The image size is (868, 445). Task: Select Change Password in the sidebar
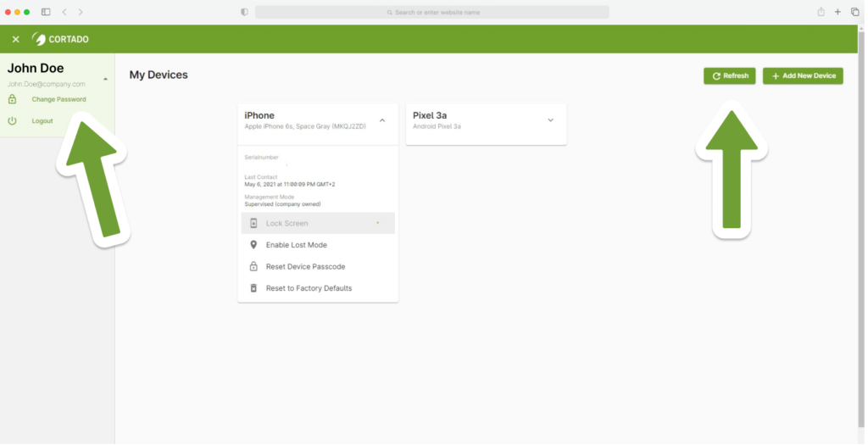58,99
